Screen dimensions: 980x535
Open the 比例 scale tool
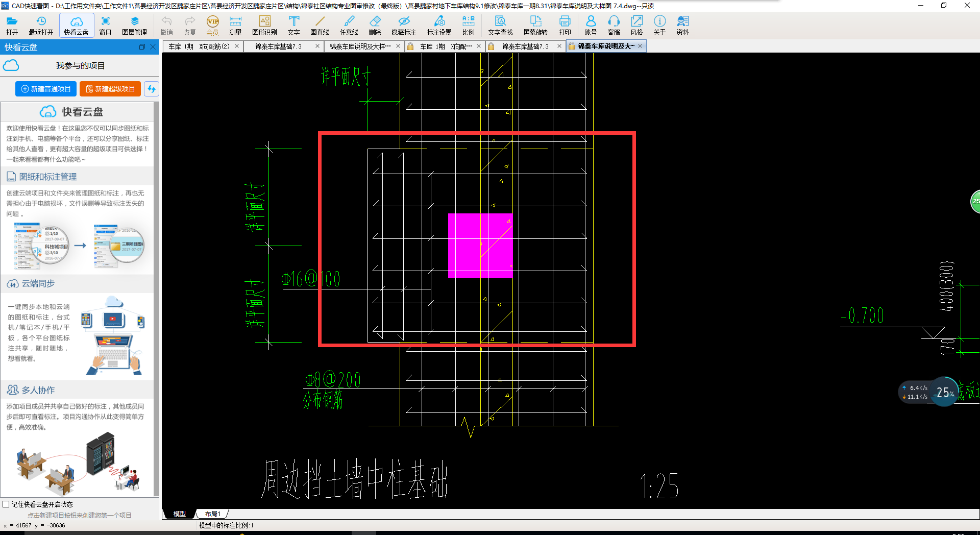(469, 25)
